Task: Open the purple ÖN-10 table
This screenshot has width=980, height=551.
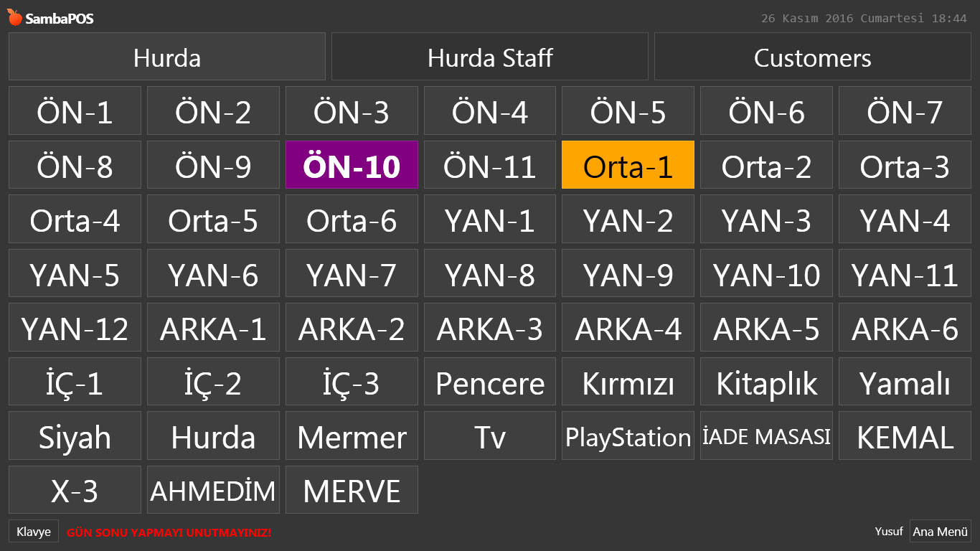Action: click(352, 166)
